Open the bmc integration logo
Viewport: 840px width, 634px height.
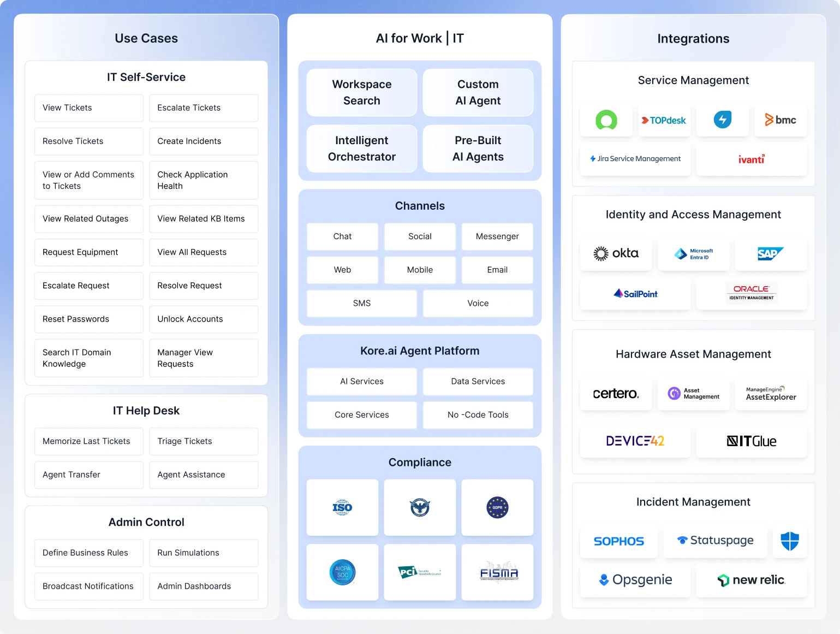[x=781, y=120]
